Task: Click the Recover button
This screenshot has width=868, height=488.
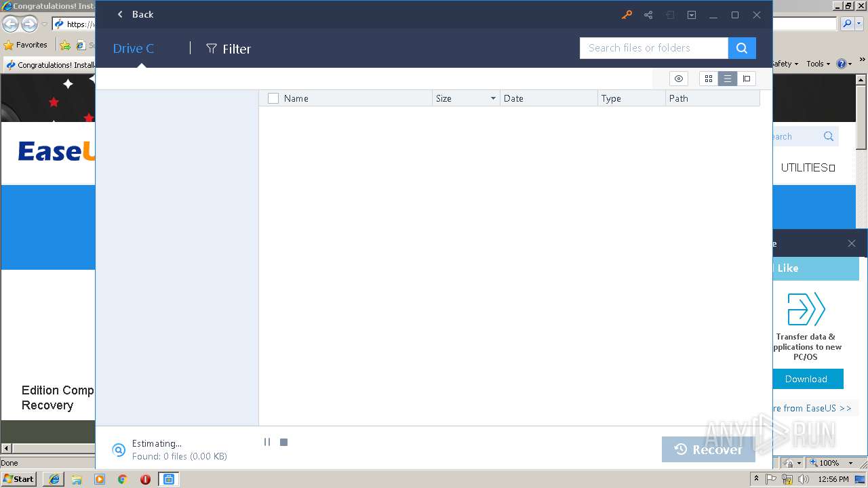Action: tap(709, 449)
